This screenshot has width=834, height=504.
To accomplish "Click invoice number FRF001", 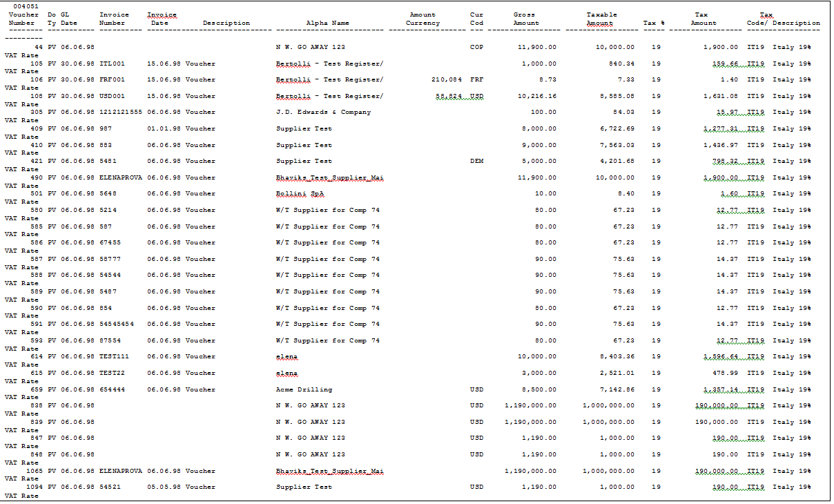I will 113,80.
